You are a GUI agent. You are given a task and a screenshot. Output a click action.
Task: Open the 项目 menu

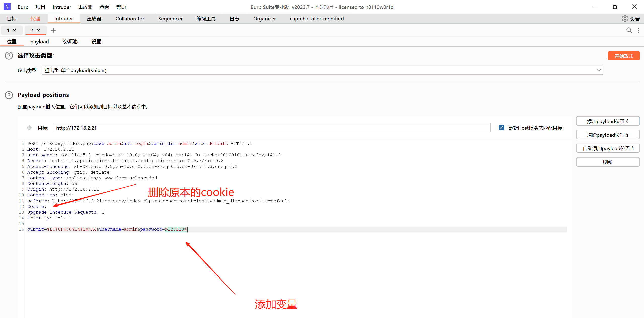[x=40, y=7]
